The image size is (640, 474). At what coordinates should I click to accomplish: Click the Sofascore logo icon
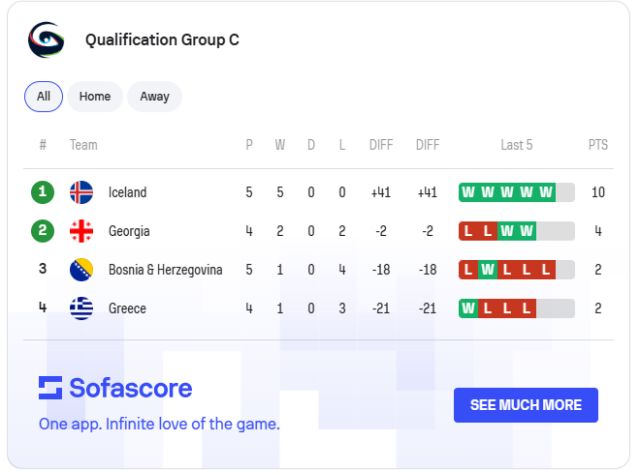pos(51,387)
